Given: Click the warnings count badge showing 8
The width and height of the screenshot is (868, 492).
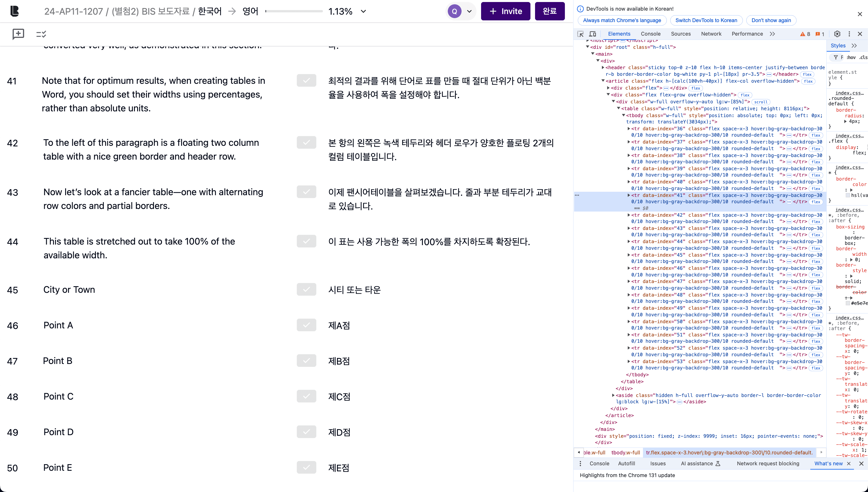Looking at the screenshot, I should click(x=805, y=34).
